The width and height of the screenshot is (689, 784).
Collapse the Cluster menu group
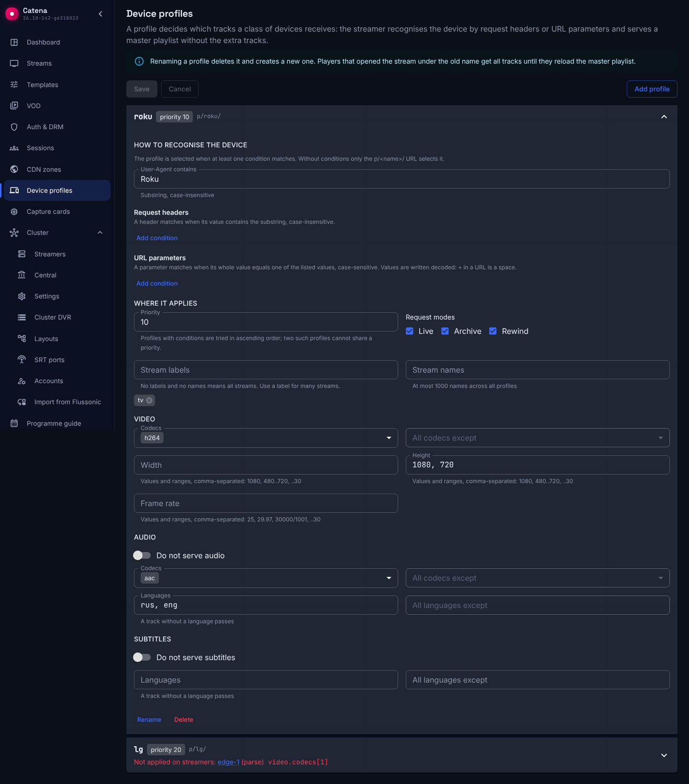coord(100,232)
